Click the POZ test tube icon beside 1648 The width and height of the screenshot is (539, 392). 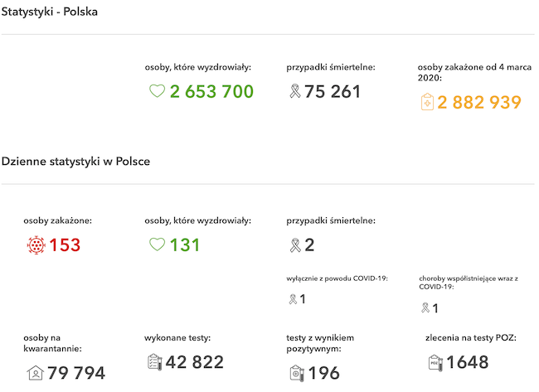coord(435,363)
